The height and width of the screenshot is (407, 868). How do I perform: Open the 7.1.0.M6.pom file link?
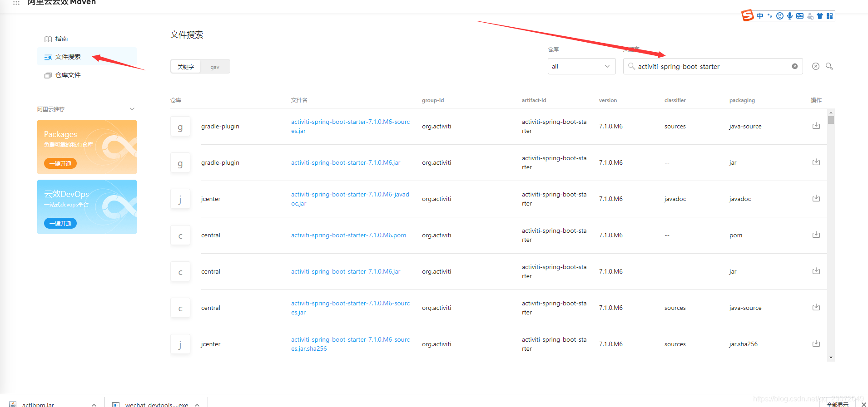point(348,235)
